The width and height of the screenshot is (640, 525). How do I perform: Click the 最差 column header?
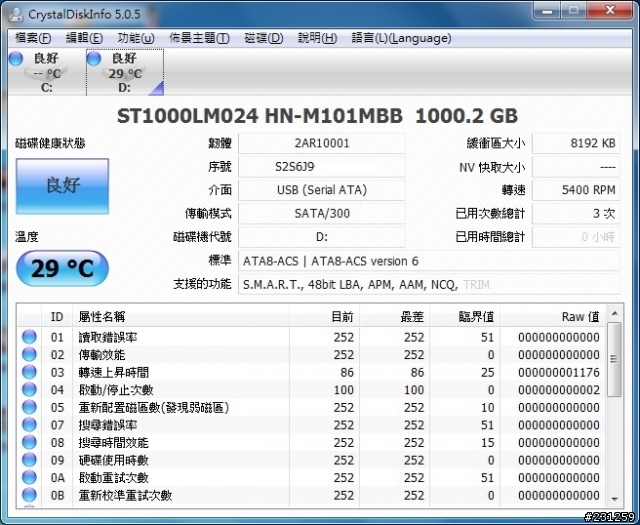[x=395, y=316]
